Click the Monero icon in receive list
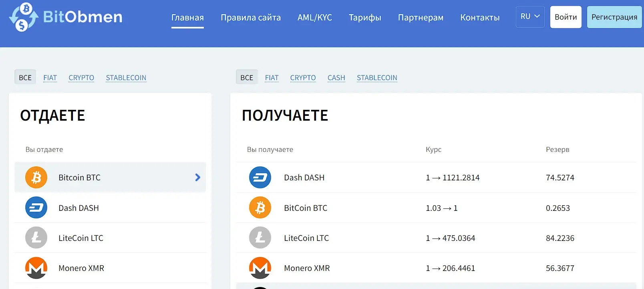The width and height of the screenshot is (644, 289). [x=260, y=268]
